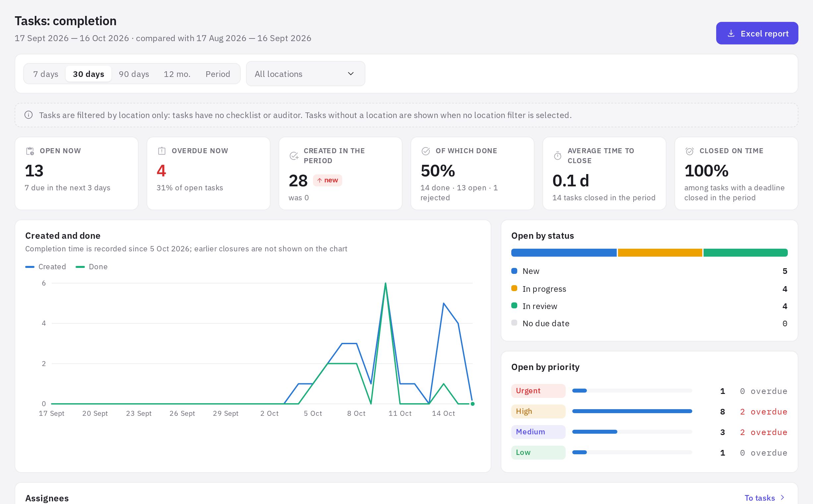Select the New status row

tap(649, 271)
